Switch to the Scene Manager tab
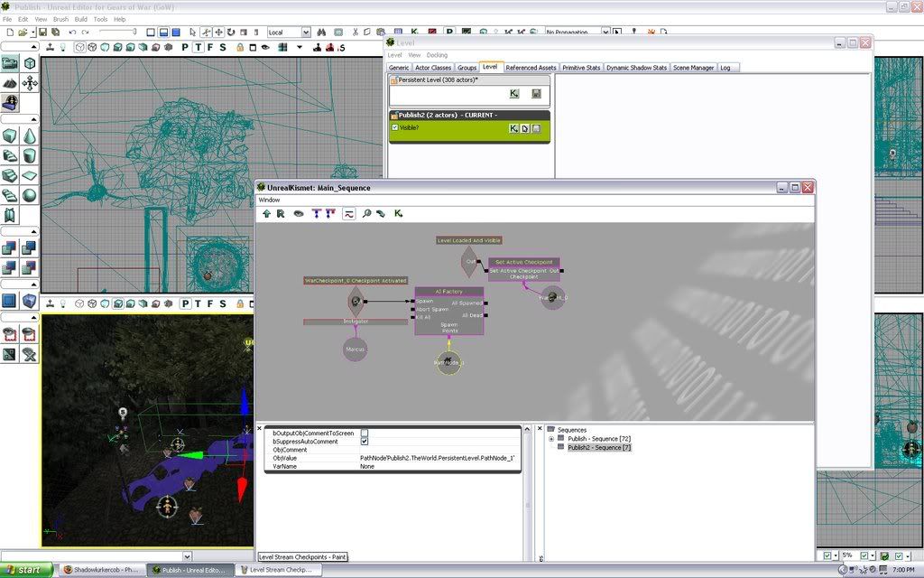This screenshot has height=578, width=924. click(x=693, y=68)
